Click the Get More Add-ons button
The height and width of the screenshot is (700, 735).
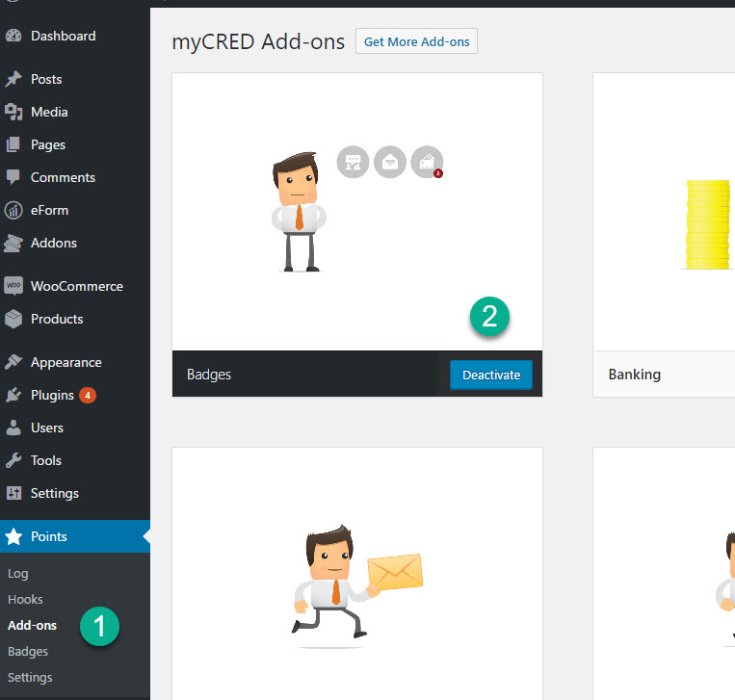click(x=416, y=41)
